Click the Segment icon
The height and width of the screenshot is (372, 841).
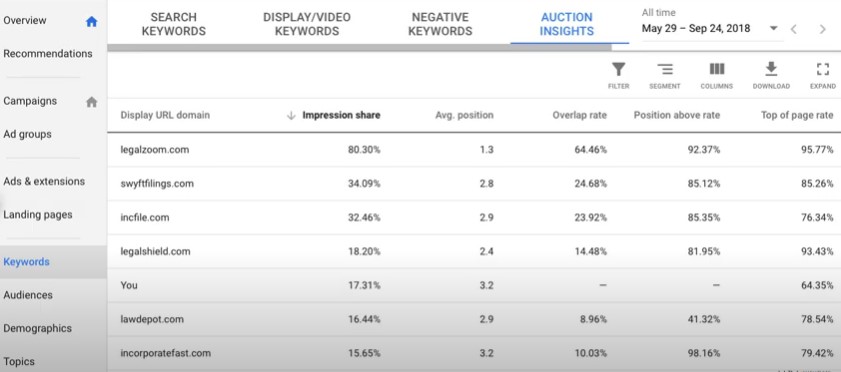coord(665,76)
